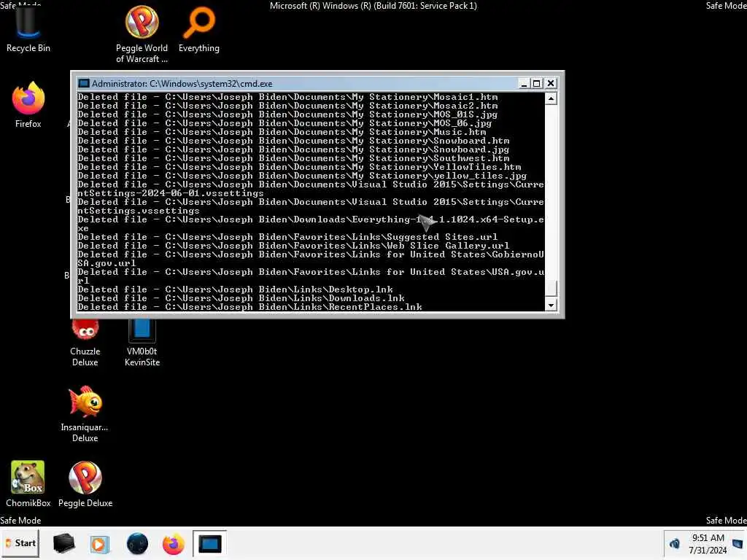
Task: Launch Firefox from the desktop
Action: tap(28, 105)
